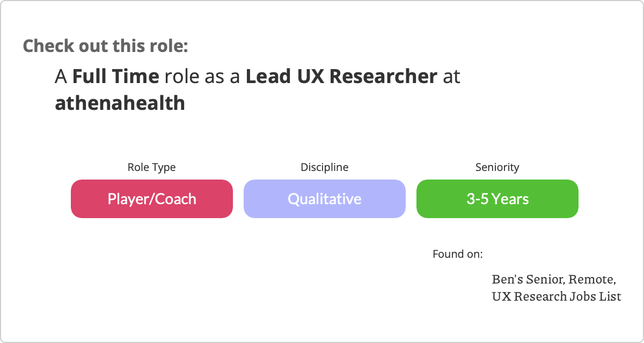Image resolution: width=644 pixels, height=343 pixels.
Task: Click the word "at" after Researcher
Action: [452, 77]
